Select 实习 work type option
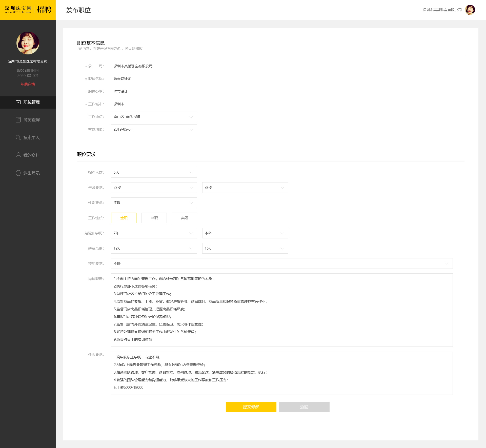This screenshot has width=486, height=448. click(185, 218)
